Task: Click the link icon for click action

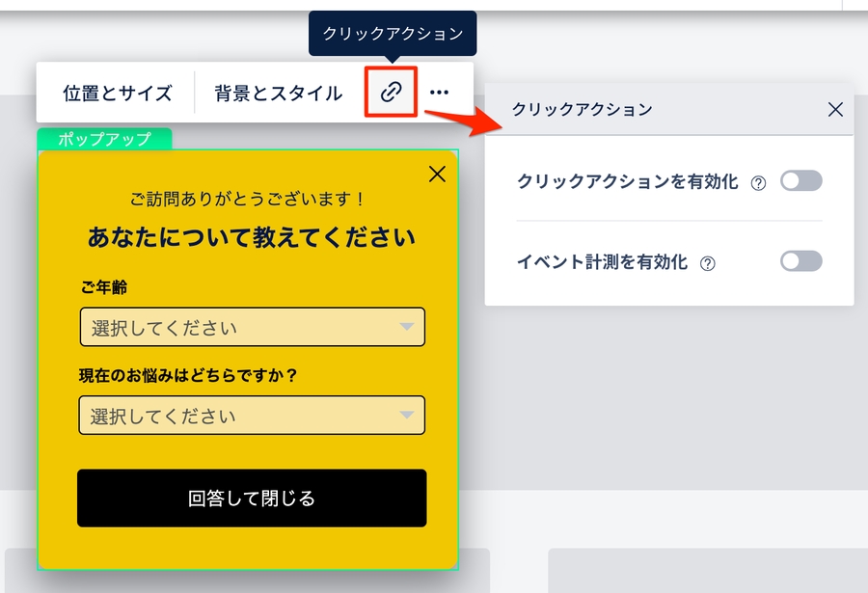Action: click(x=391, y=93)
